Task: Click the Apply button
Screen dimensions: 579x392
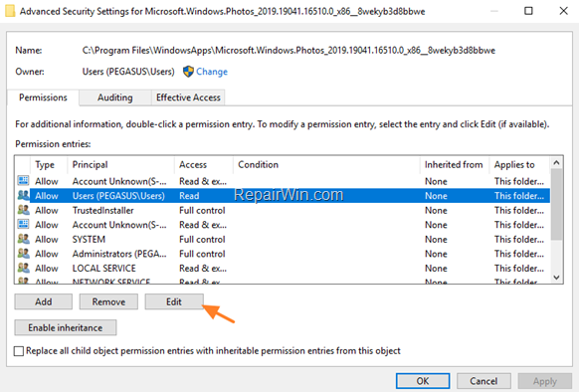Action: tap(544, 381)
